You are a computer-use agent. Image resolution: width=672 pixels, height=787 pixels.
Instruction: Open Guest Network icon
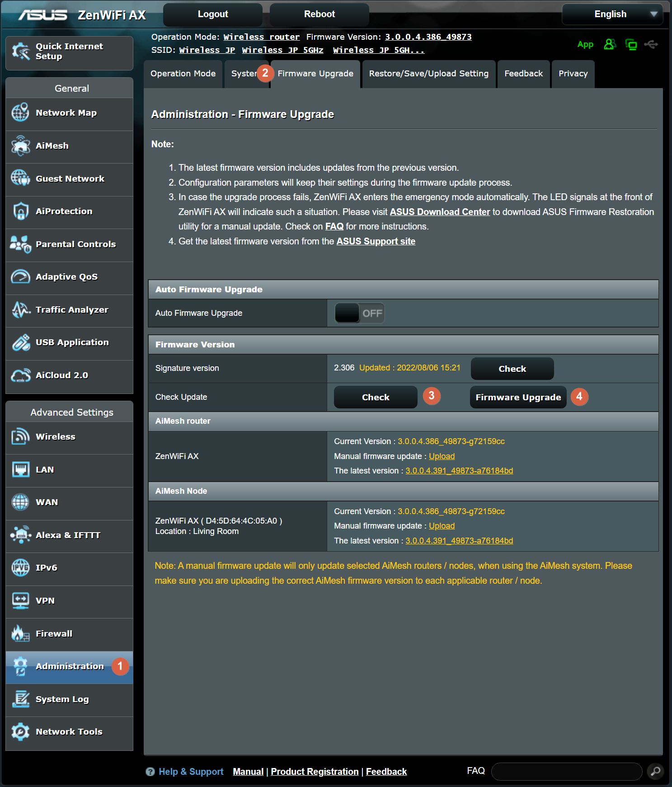[x=20, y=178]
